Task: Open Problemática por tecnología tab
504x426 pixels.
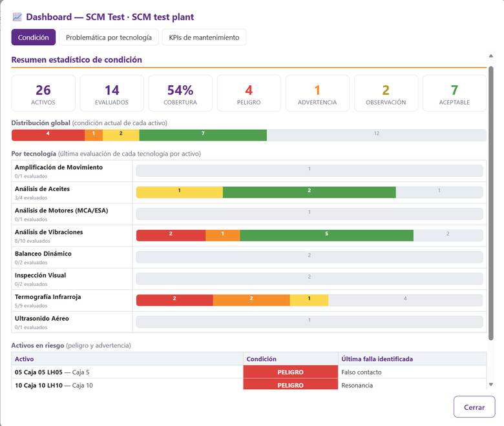Action: point(109,37)
